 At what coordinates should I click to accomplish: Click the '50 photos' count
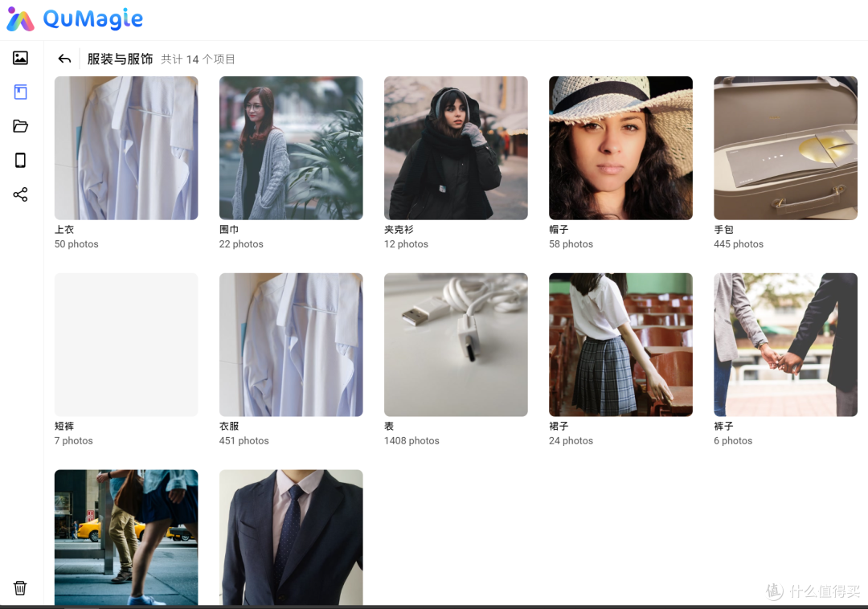coord(76,244)
